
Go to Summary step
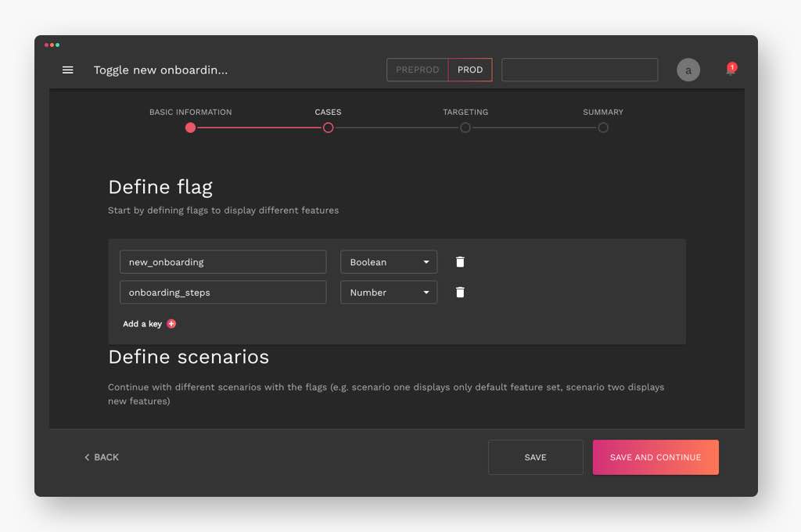[x=603, y=112]
